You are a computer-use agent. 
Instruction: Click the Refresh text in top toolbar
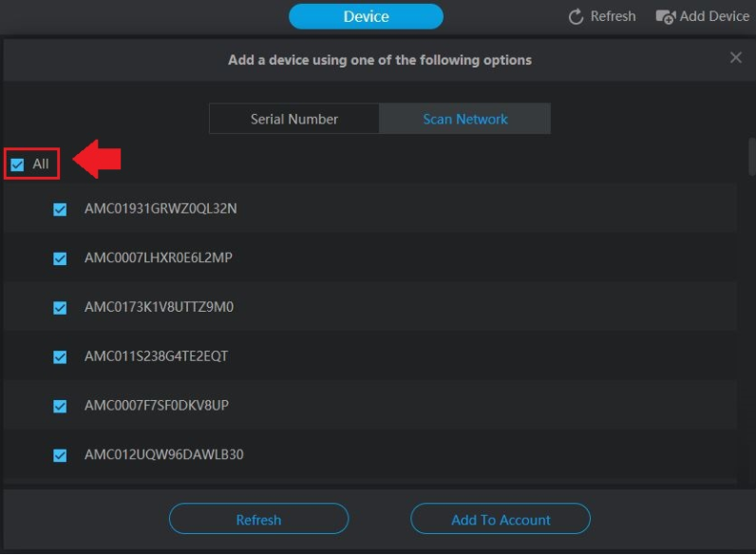(x=613, y=16)
